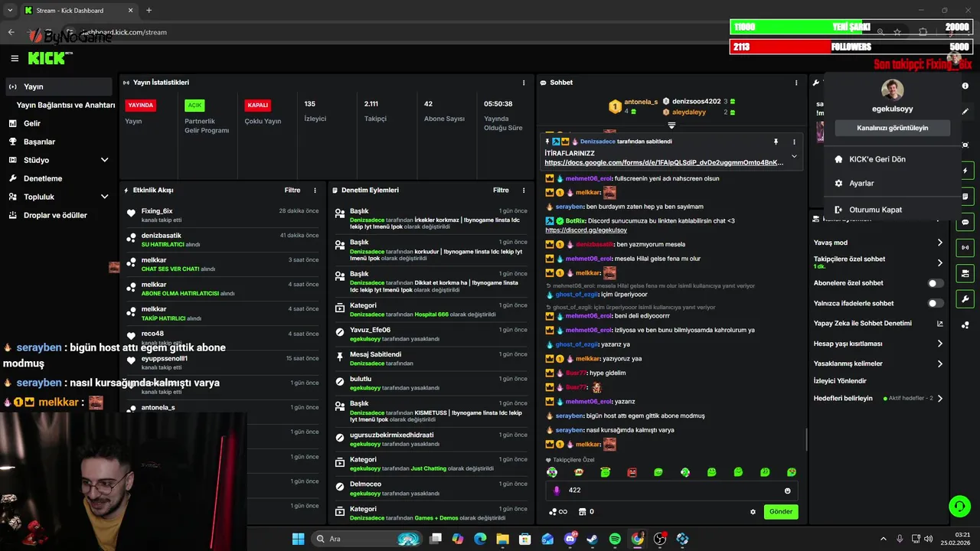Click the wrench icon in right sidebar
The image size is (980, 551).
click(x=965, y=298)
